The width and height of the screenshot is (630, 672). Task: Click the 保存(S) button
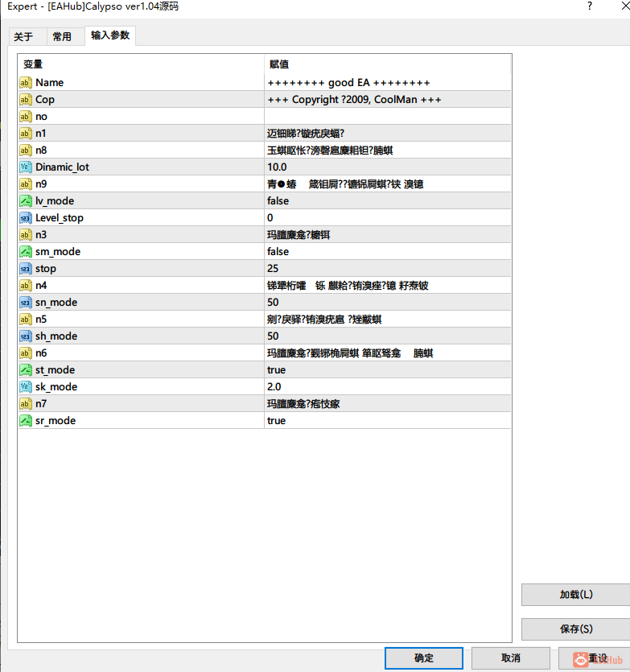576,629
